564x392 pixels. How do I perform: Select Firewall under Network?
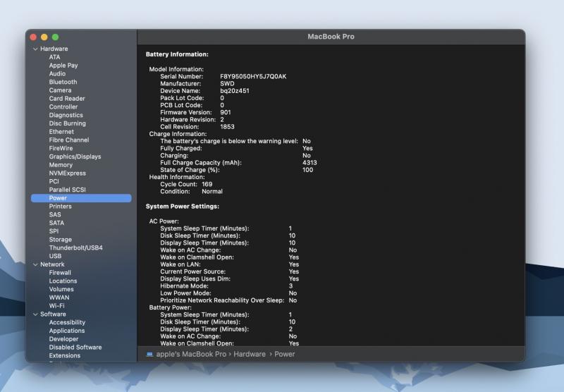pyautogui.click(x=60, y=273)
